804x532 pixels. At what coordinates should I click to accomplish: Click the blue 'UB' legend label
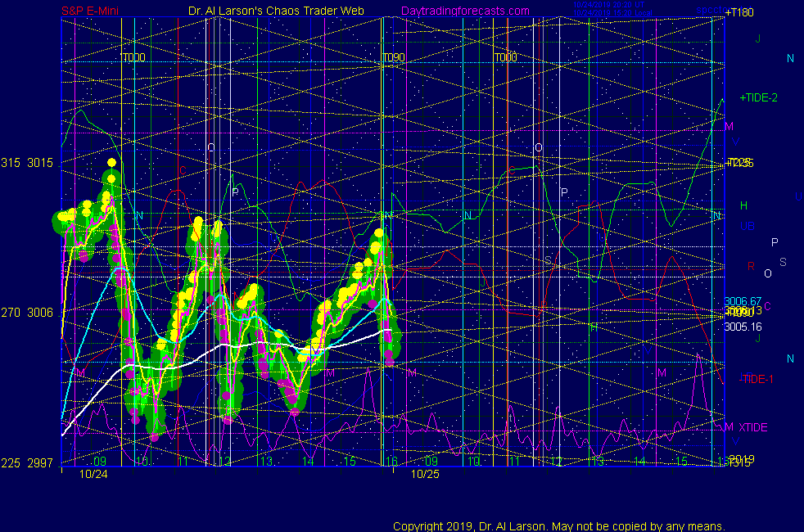tap(747, 226)
